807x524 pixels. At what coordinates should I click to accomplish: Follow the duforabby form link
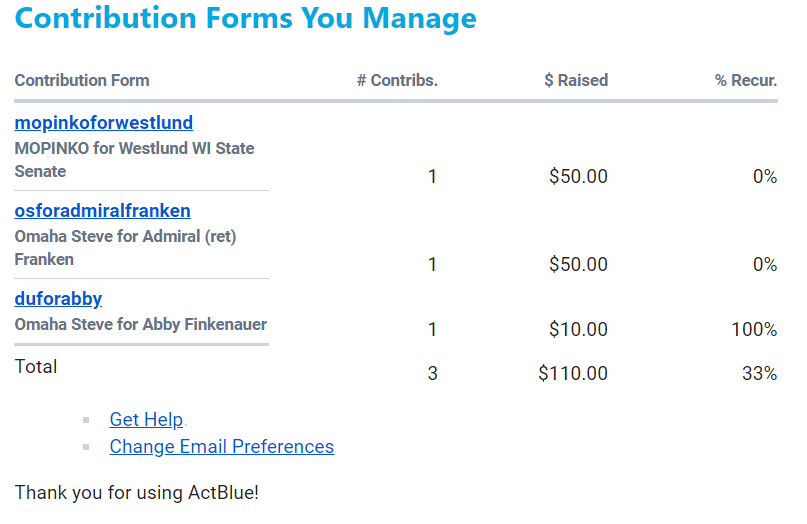(x=58, y=299)
